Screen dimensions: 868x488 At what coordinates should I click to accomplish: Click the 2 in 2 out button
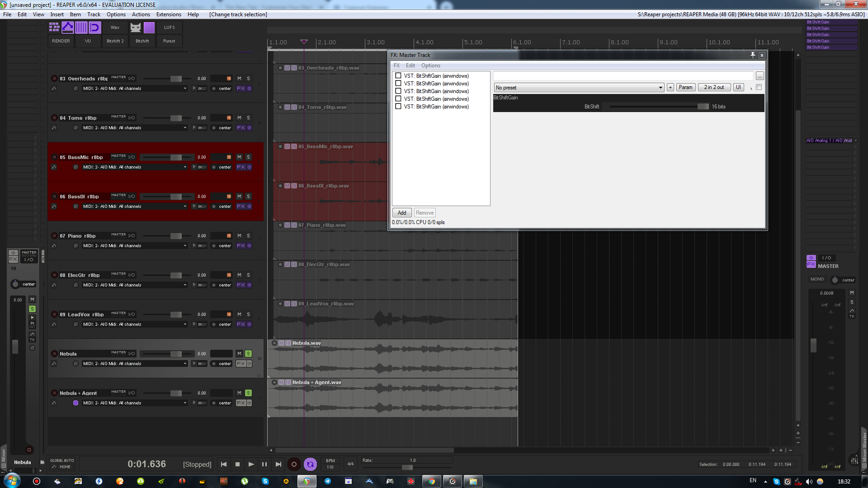pos(714,87)
